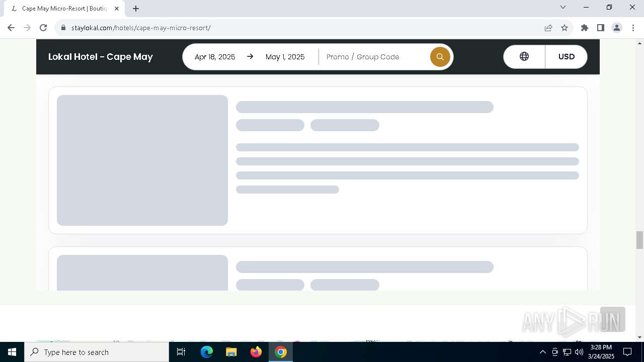Open the network status icon
Viewport: 644px width, 362px height.
pos(567,352)
